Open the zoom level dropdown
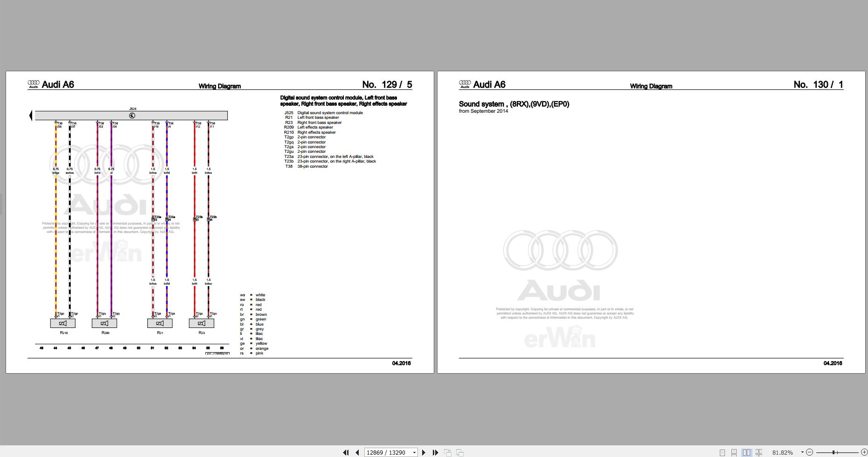868x457 pixels. (802, 452)
